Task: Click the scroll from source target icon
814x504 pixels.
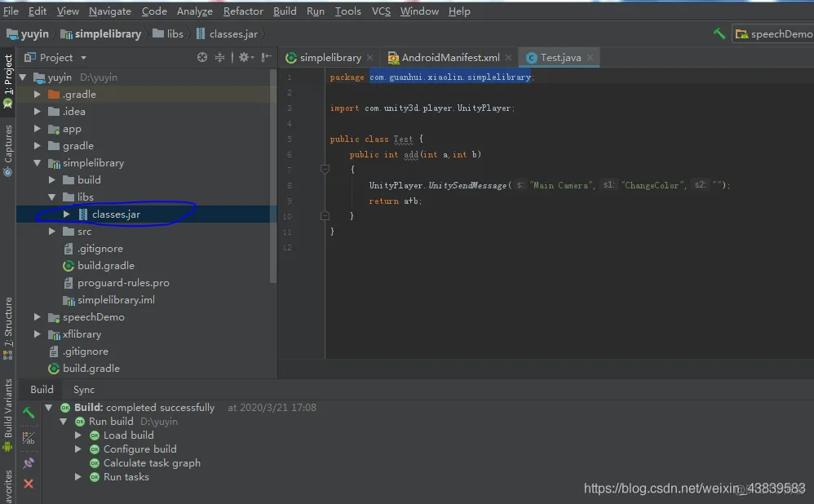Action: 202,57
